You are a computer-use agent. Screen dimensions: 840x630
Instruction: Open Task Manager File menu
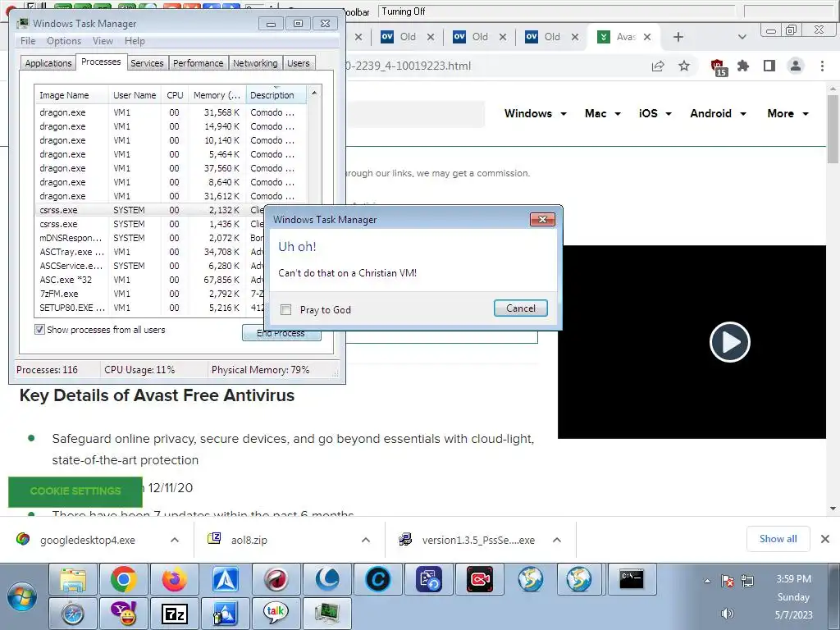tap(28, 41)
